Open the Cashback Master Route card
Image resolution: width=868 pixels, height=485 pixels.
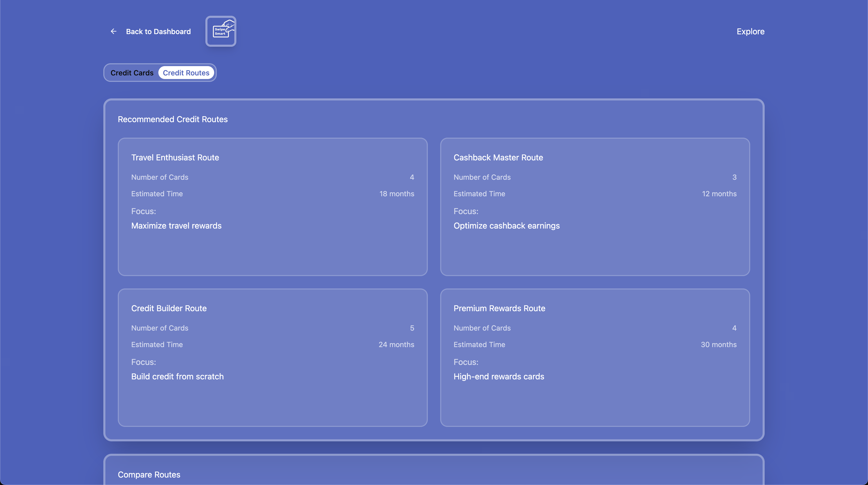[595, 206]
